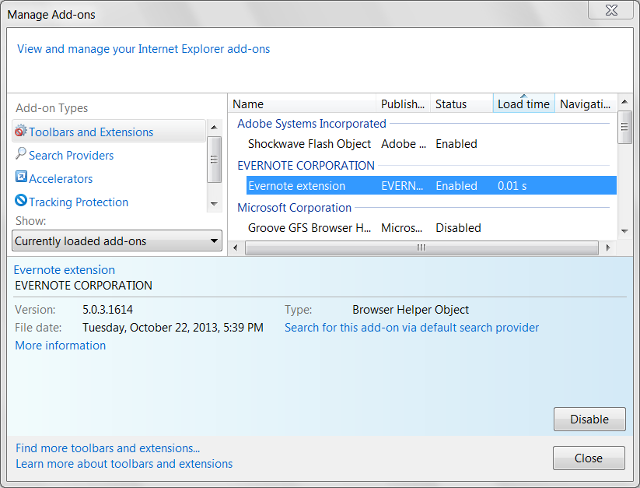Sort by the Publisher column header
640x488 pixels.
tap(403, 104)
